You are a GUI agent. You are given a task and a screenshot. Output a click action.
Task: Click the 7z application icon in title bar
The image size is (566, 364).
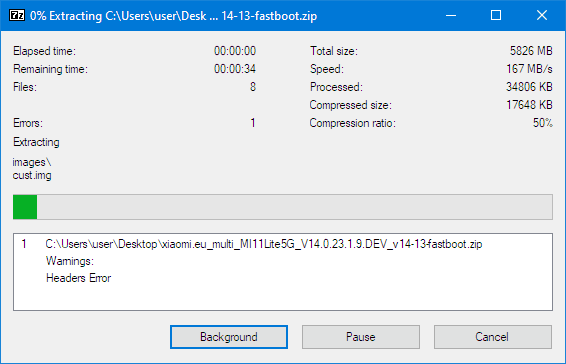pyautogui.click(x=17, y=16)
